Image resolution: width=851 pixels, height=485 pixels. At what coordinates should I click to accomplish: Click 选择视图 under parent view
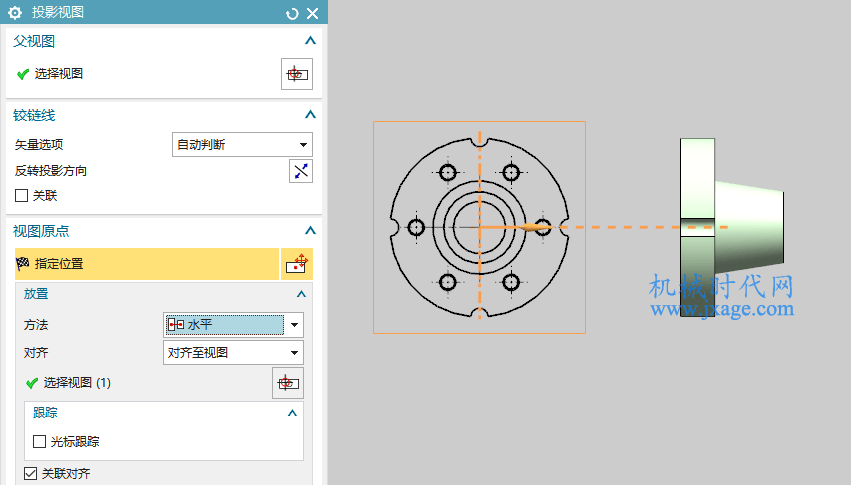tap(59, 74)
